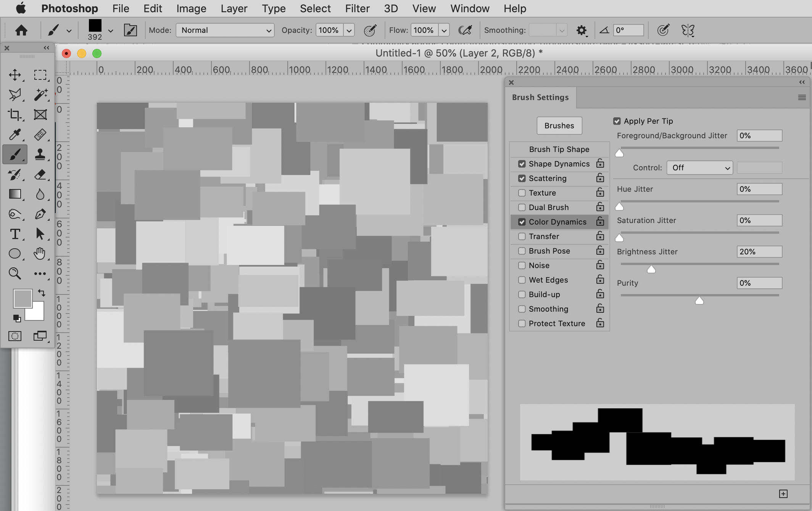Activate the Rectangular Marquee tool
Screen dimensions: 812x511
(x=40, y=75)
